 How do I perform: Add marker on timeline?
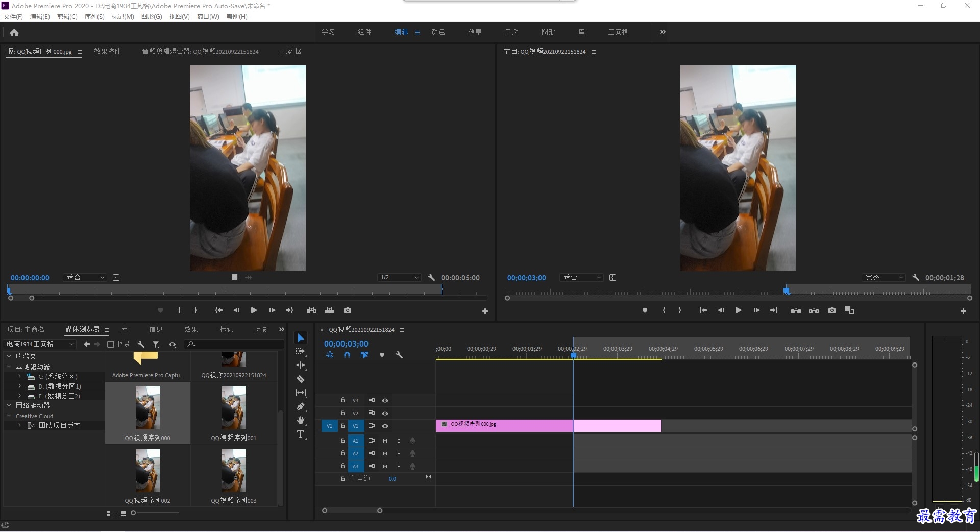coord(382,355)
